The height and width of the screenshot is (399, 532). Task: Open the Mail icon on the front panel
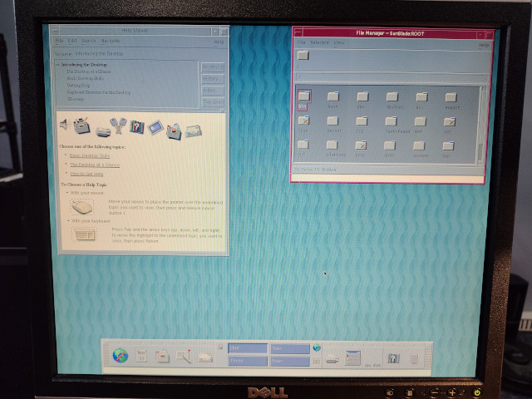(205, 356)
